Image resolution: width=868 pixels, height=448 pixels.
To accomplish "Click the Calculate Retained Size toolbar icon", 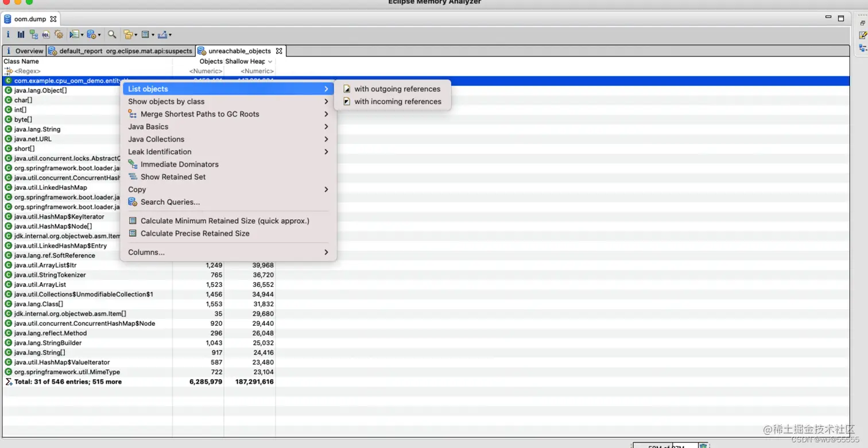I will pos(145,34).
